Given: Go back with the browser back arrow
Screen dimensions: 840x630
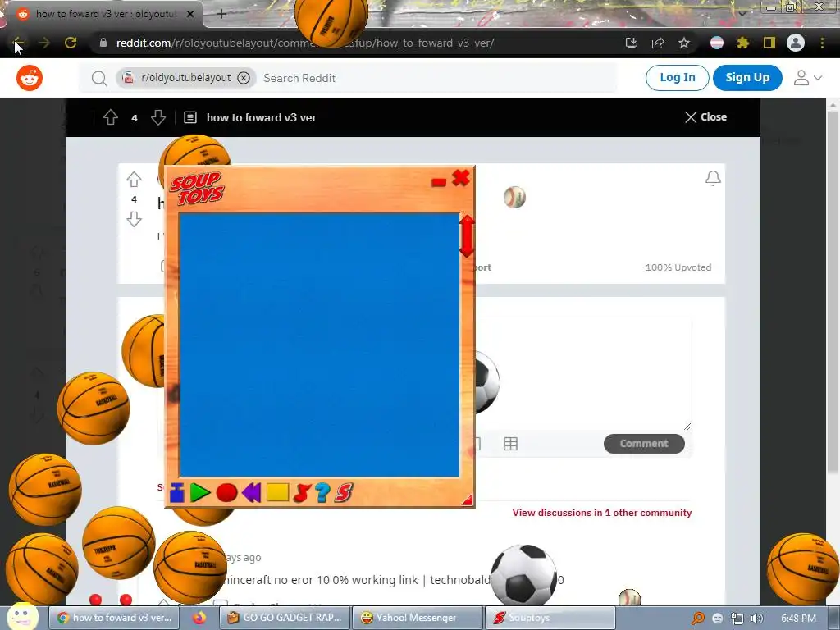Looking at the screenshot, I should tap(18, 43).
